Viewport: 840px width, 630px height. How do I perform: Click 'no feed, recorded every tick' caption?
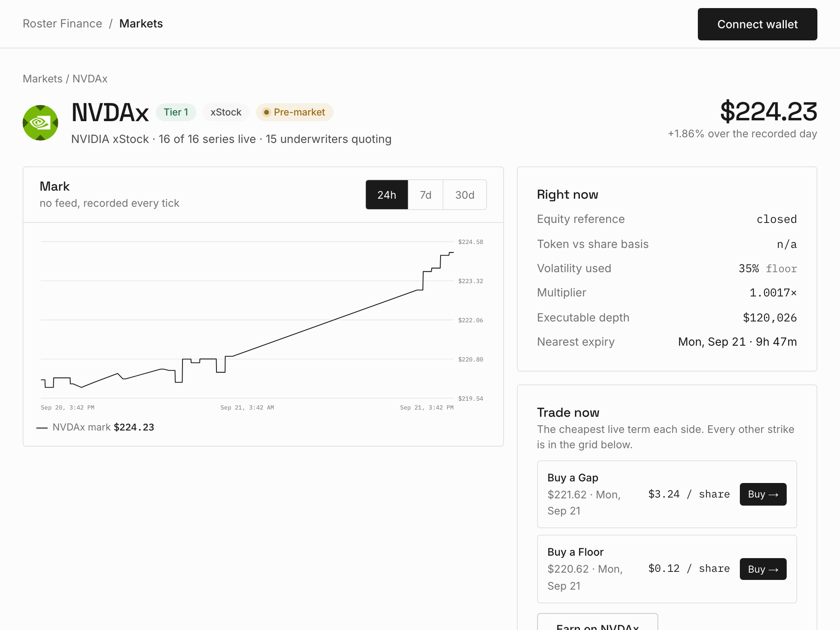pos(109,203)
